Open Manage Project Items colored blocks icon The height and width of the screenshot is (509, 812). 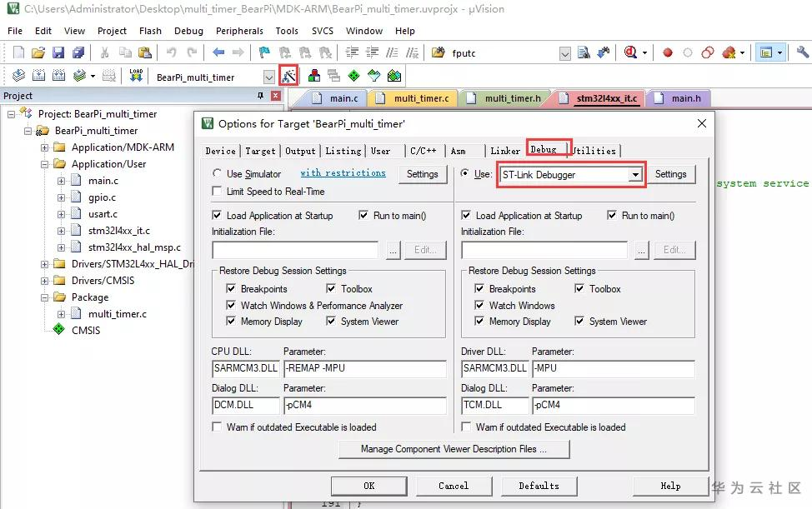313,76
